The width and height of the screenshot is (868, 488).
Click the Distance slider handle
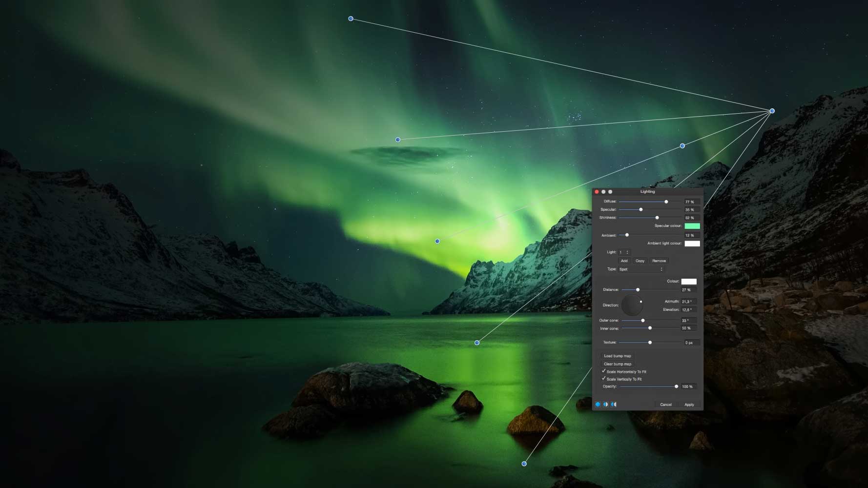pyautogui.click(x=638, y=290)
